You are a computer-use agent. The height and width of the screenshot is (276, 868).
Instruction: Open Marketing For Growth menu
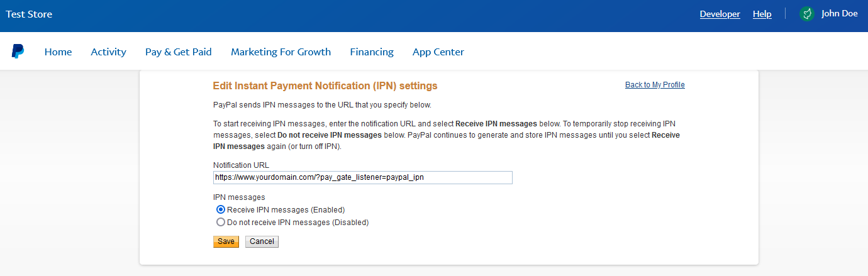(281, 52)
